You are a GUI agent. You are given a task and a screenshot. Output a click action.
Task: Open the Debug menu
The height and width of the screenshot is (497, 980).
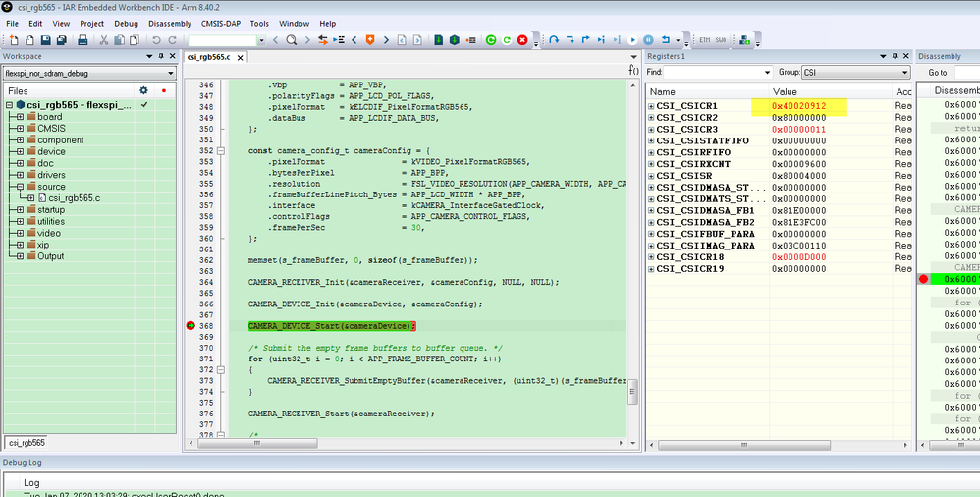pyautogui.click(x=127, y=24)
